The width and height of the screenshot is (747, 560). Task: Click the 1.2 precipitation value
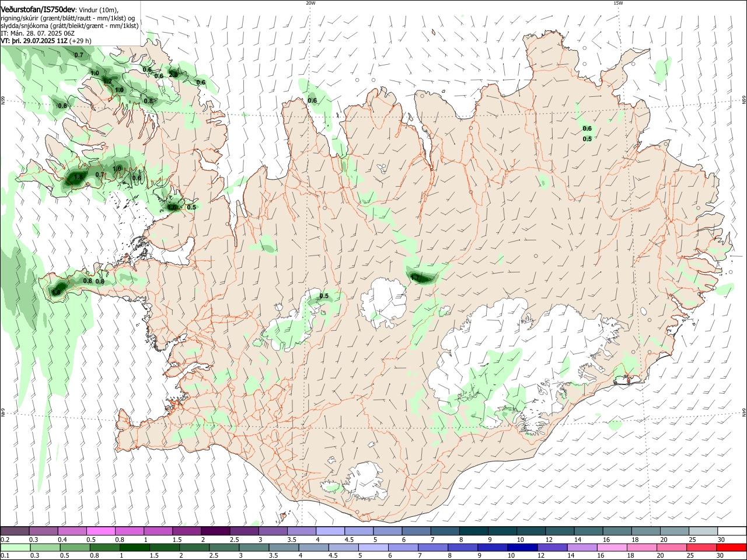click(x=107, y=82)
